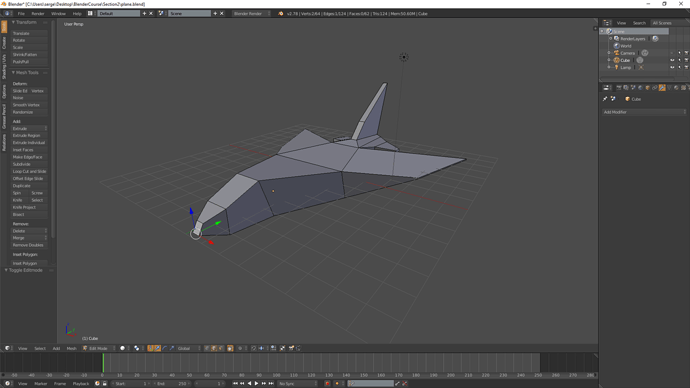
Task: Open the Add Modifier dropdown
Action: [644, 112]
